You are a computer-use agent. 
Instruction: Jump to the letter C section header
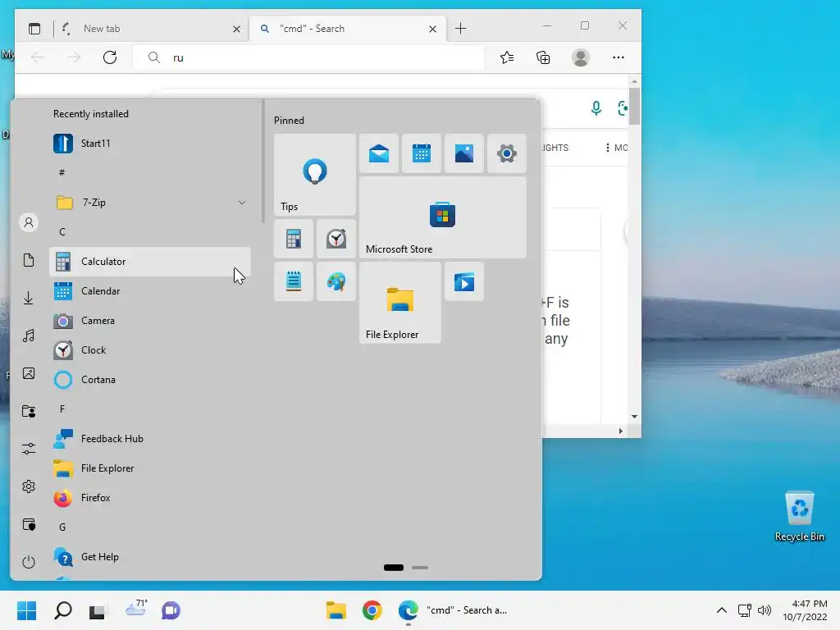[62, 232]
